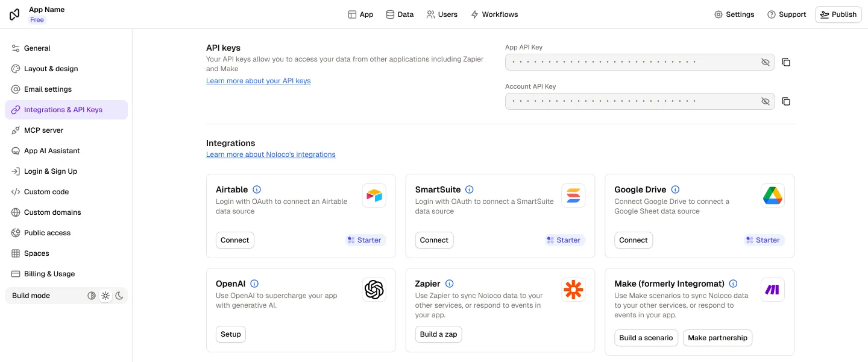
Task: Connect Google Drive data source
Action: (634, 240)
